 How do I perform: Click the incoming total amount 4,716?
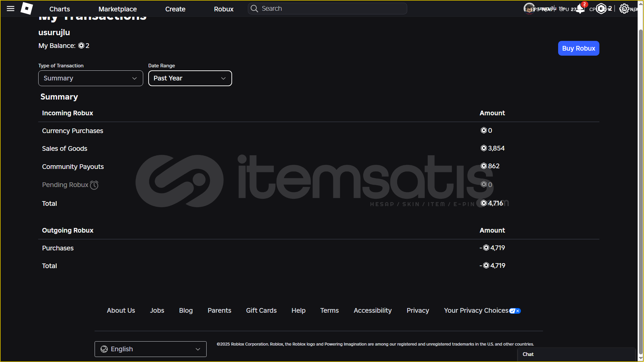click(x=495, y=203)
